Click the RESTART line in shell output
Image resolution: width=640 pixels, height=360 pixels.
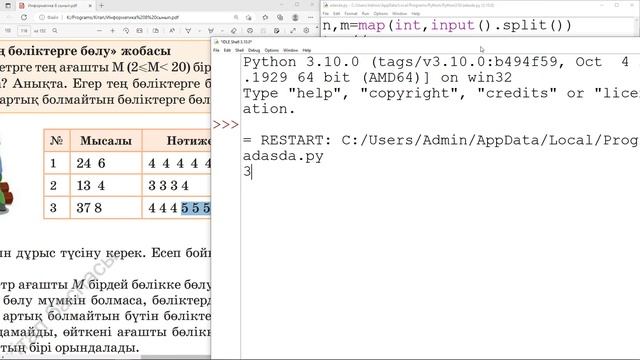(x=440, y=140)
